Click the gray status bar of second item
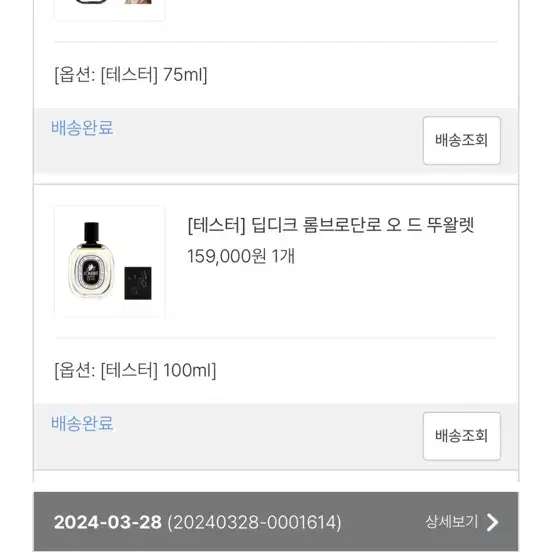The width and height of the screenshot is (552, 552). [x=276, y=436]
